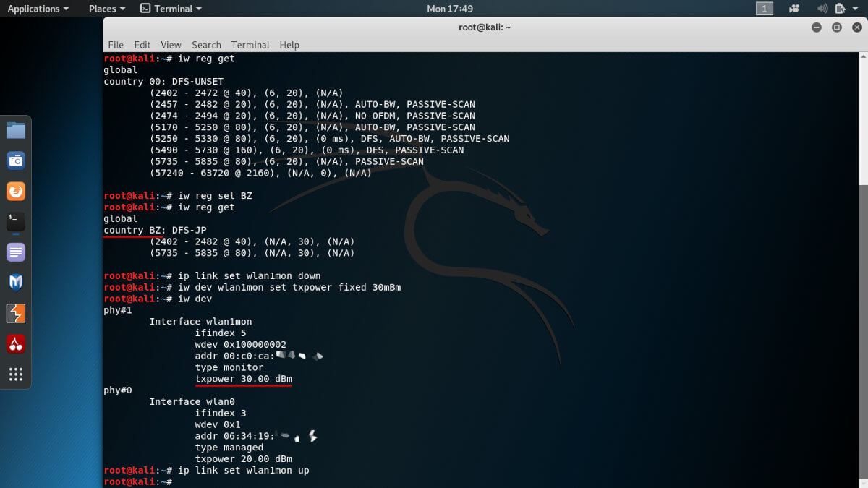868x488 pixels.
Task: Open the Places menu
Action: click(107, 9)
